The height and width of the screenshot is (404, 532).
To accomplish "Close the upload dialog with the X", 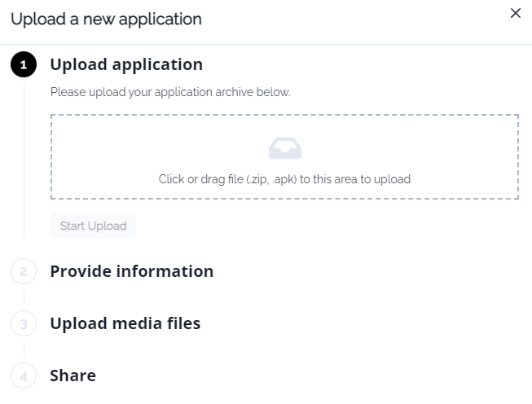I will point(515,14).
